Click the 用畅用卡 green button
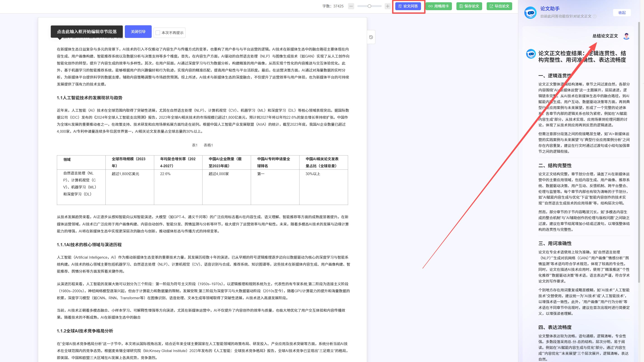This screenshot has height=362, width=644. click(x=439, y=6)
